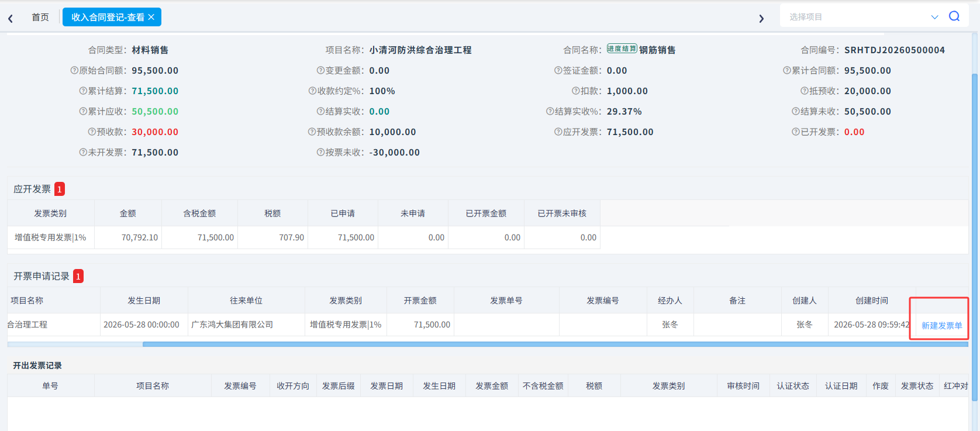
Task: Click the contract number SRHTDJ20260500004
Action: (x=895, y=50)
